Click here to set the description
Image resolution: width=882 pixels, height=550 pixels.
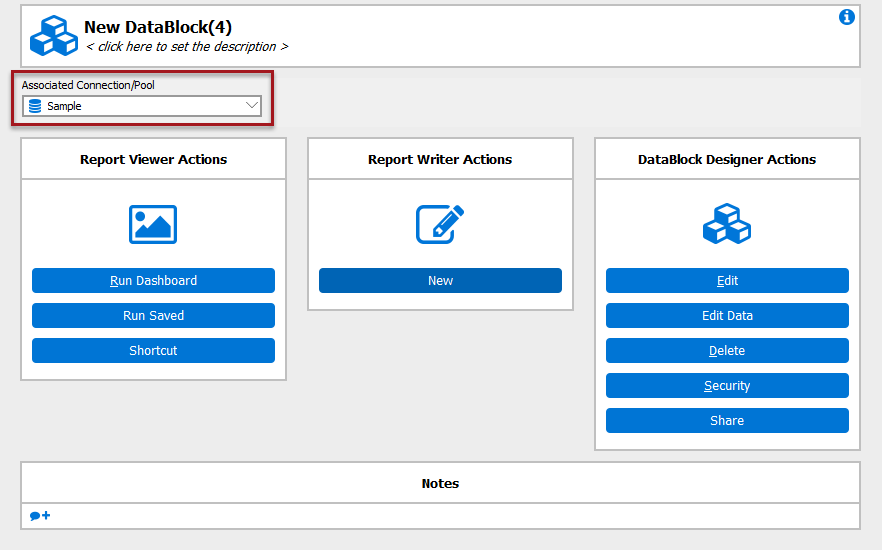click(187, 47)
